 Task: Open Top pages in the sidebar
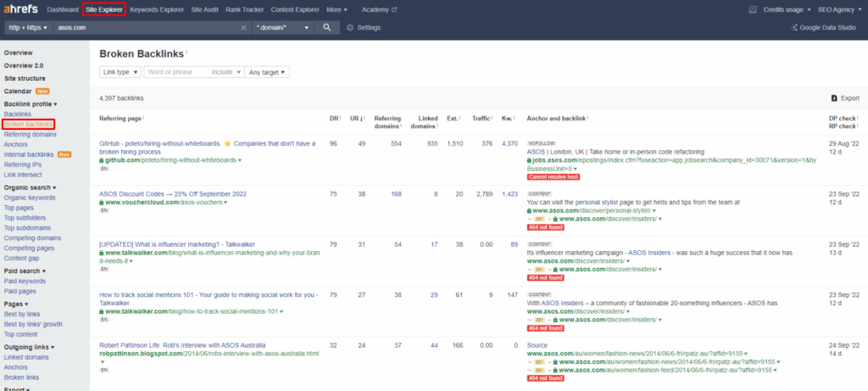19,208
